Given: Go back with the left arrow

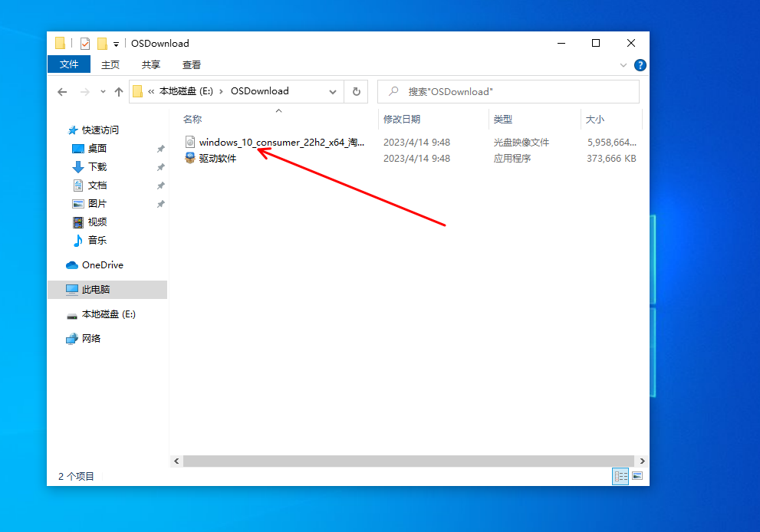Looking at the screenshot, I should coord(62,91).
